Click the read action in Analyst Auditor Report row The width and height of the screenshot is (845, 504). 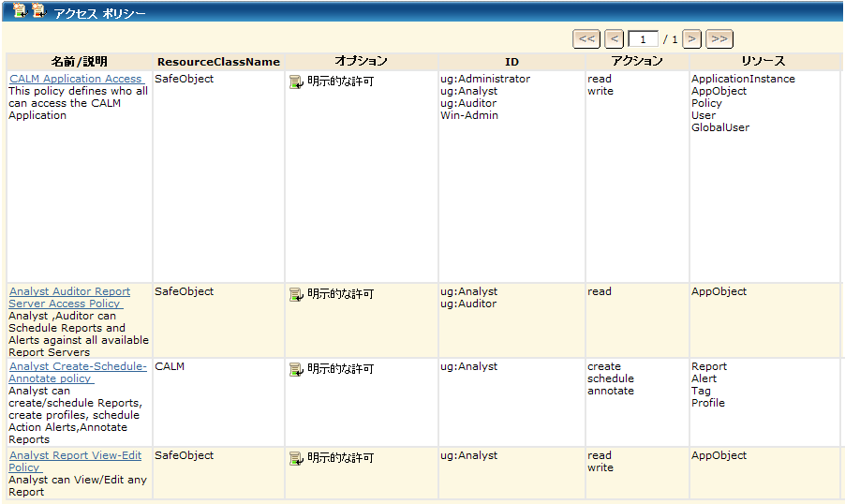click(x=600, y=291)
